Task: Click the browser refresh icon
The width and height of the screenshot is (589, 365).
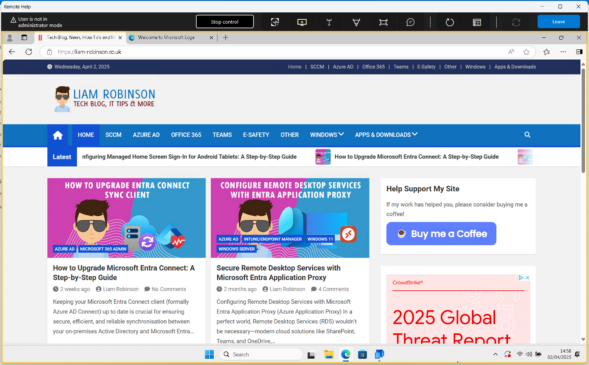Action: (x=29, y=52)
